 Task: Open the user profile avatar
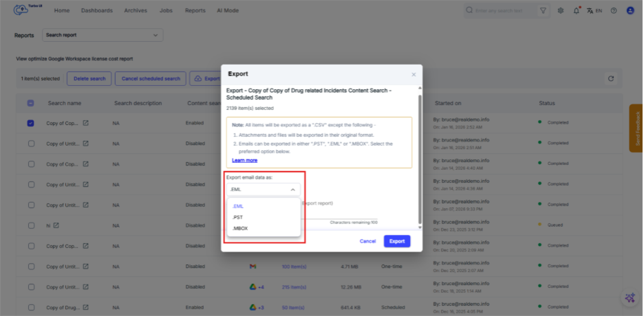pyautogui.click(x=630, y=11)
